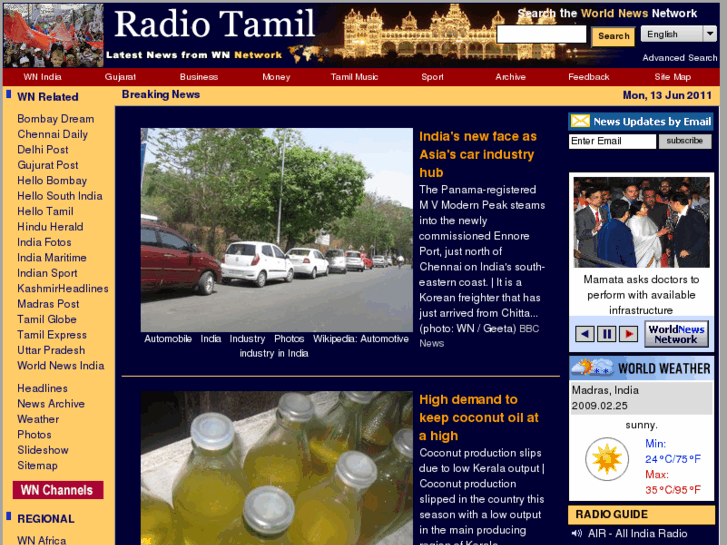Open the Advanced Search link
The width and height of the screenshot is (727, 545).
(x=679, y=58)
